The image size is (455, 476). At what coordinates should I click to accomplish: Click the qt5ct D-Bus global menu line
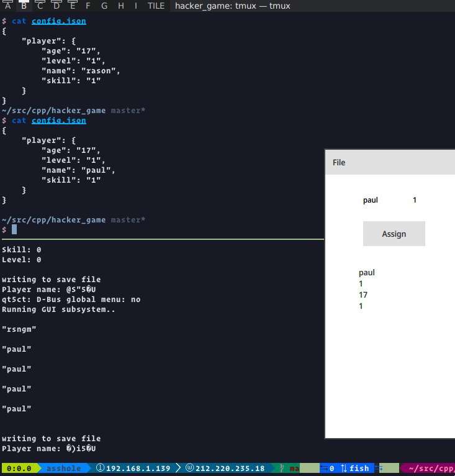71,300
